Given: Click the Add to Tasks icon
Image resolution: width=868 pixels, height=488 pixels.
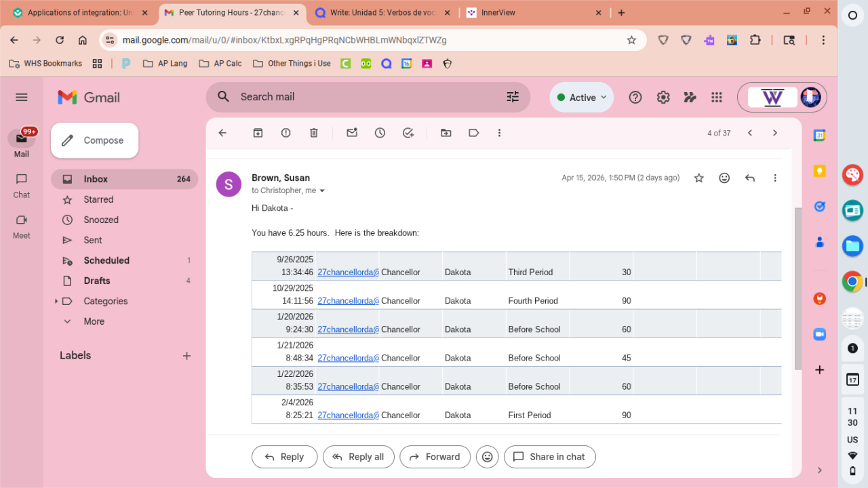Looking at the screenshot, I should pos(408,133).
